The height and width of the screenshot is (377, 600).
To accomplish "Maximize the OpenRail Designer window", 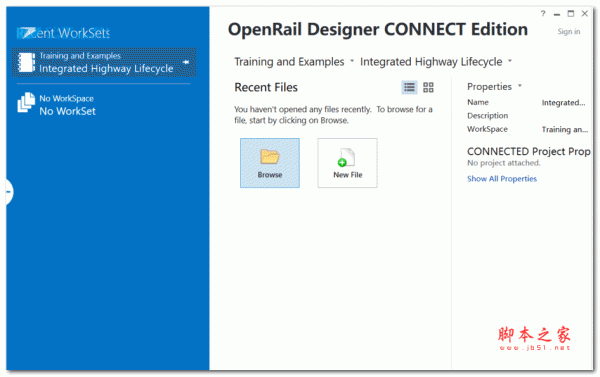I will (x=571, y=14).
